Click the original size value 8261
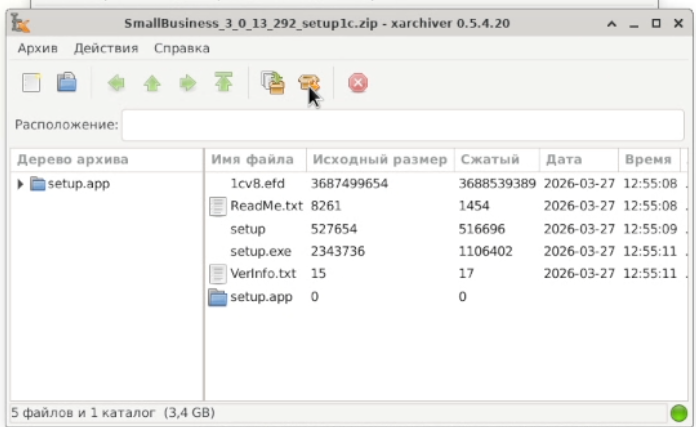 pyautogui.click(x=326, y=206)
